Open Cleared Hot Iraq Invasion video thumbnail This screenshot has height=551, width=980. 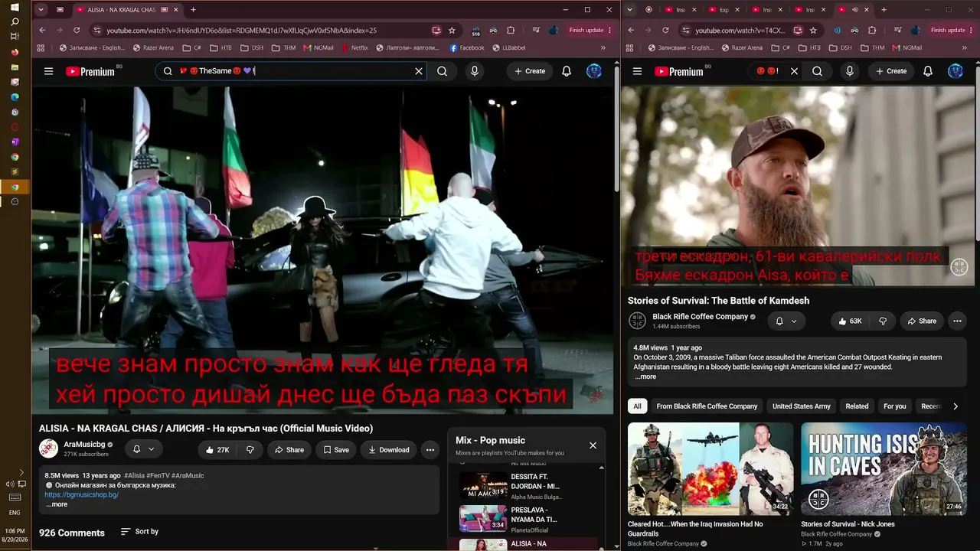pos(710,468)
